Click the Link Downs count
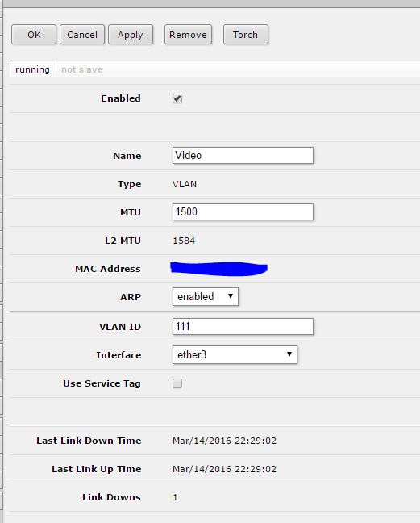420x523 pixels. pyautogui.click(x=175, y=497)
